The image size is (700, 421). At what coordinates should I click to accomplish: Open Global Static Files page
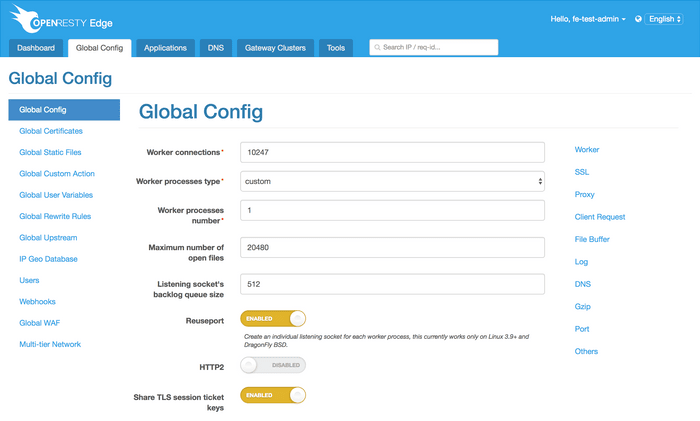pos(50,152)
